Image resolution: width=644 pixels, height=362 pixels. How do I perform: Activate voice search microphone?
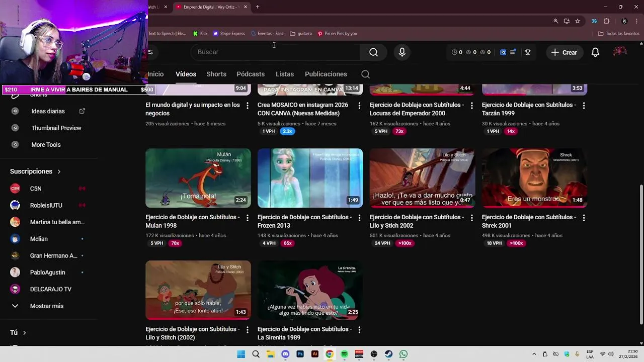(x=402, y=52)
